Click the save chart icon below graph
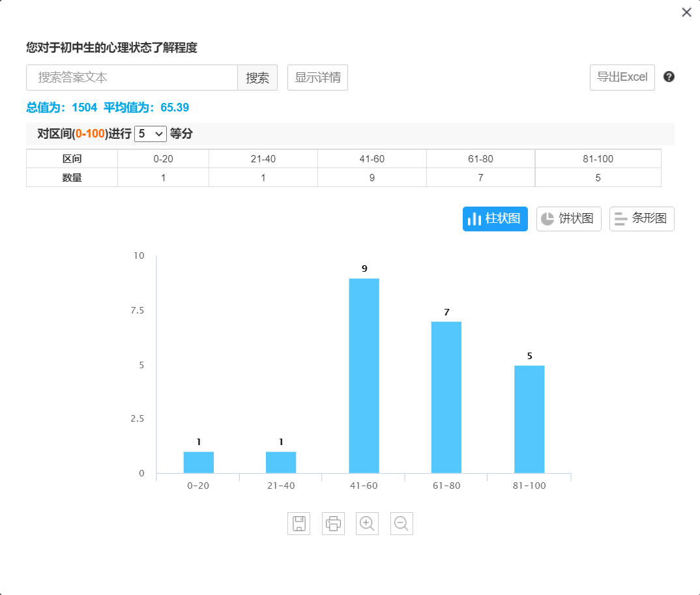Viewport: 700px width, 595px height. click(299, 523)
